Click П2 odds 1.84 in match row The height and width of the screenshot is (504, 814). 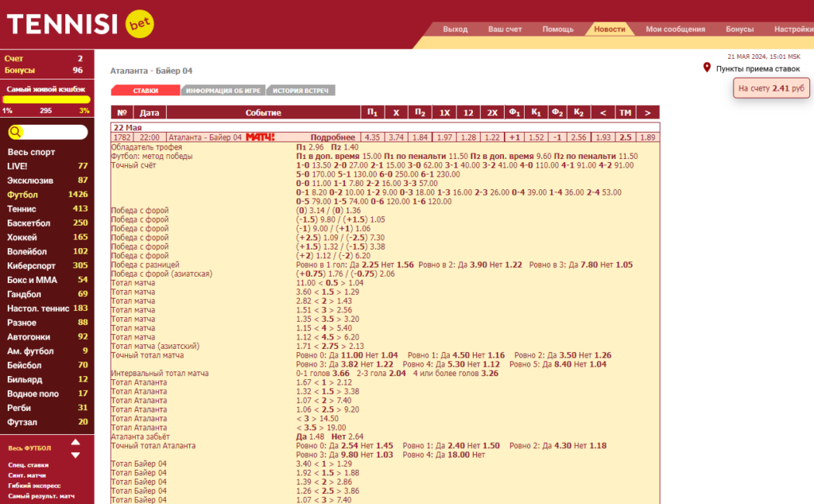(x=420, y=137)
